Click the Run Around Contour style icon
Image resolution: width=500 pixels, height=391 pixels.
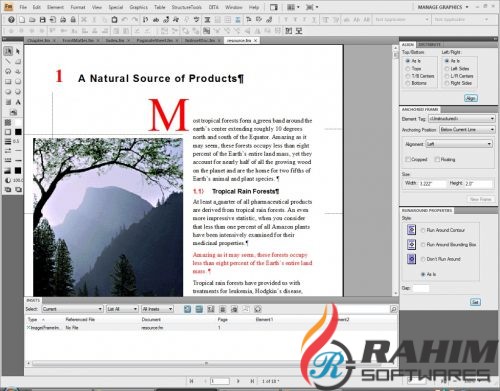coord(411,230)
